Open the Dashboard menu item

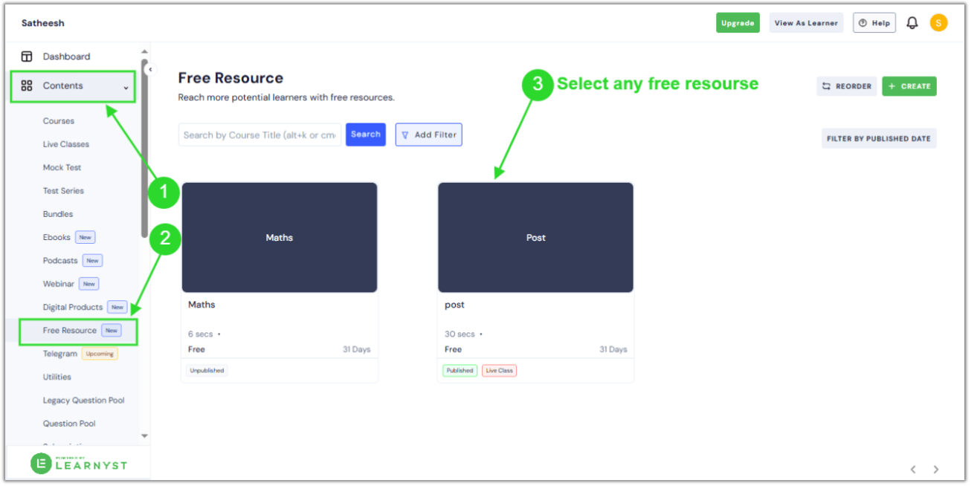tap(66, 56)
